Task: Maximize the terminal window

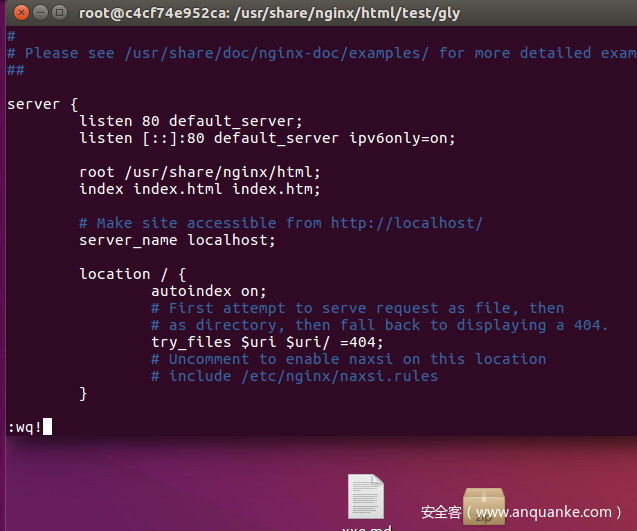Action: [x=58, y=14]
